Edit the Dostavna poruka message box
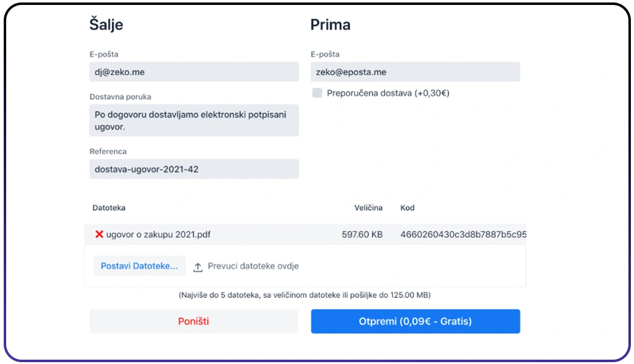This screenshot has height=364, width=634. pyautogui.click(x=193, y=121)
